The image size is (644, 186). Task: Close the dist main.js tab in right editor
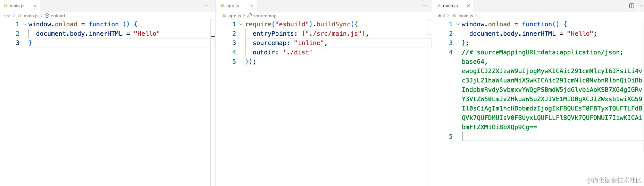point(468,6)
